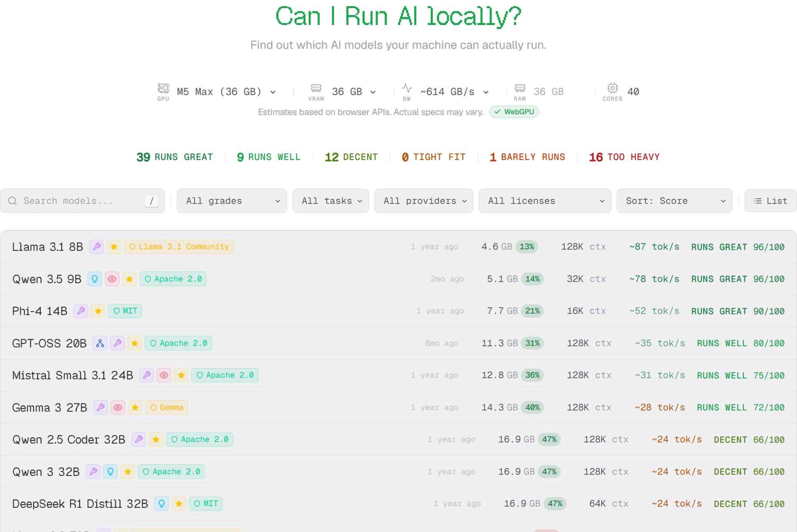Click the Llama 3.1 Community license badge
This screenshot has width=797, height=532.
pyautogui.click(x=179, y=247)
